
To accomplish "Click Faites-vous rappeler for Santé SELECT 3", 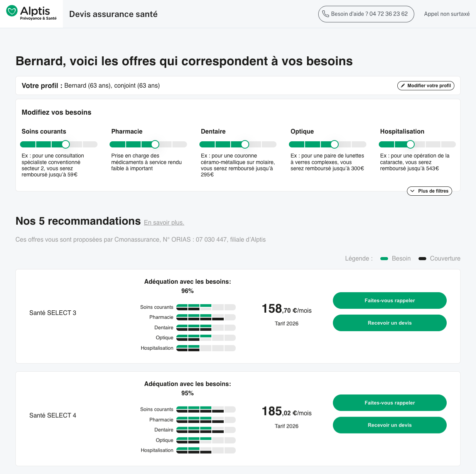I will click(x=390, y=301).
